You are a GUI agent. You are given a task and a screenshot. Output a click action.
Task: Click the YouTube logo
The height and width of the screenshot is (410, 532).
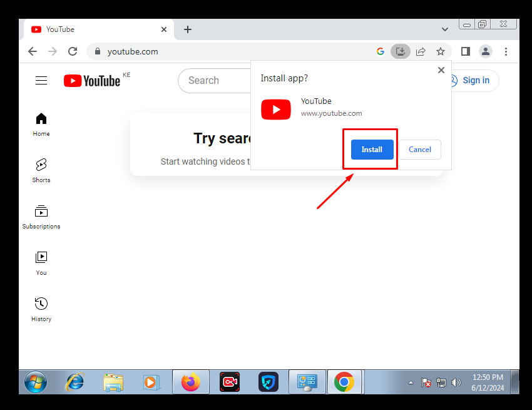click(92, 81)
